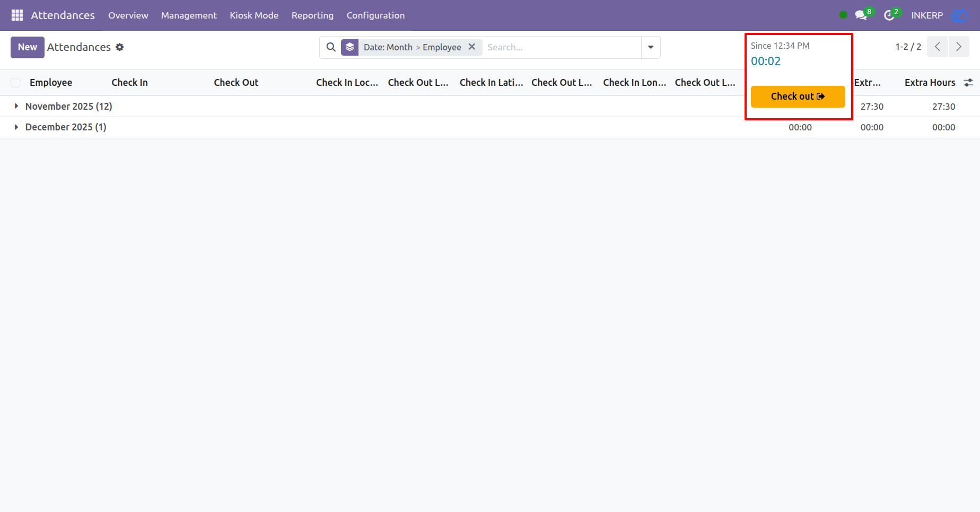Open the apps grid menu icon
The image size is (980, 512).
(x=17, y=15)
